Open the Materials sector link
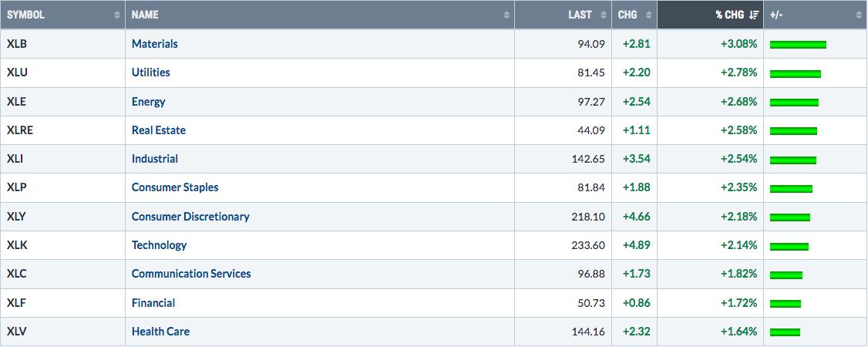Image resolution: width=868 pixels, height=347 pixels. point(154,44)
